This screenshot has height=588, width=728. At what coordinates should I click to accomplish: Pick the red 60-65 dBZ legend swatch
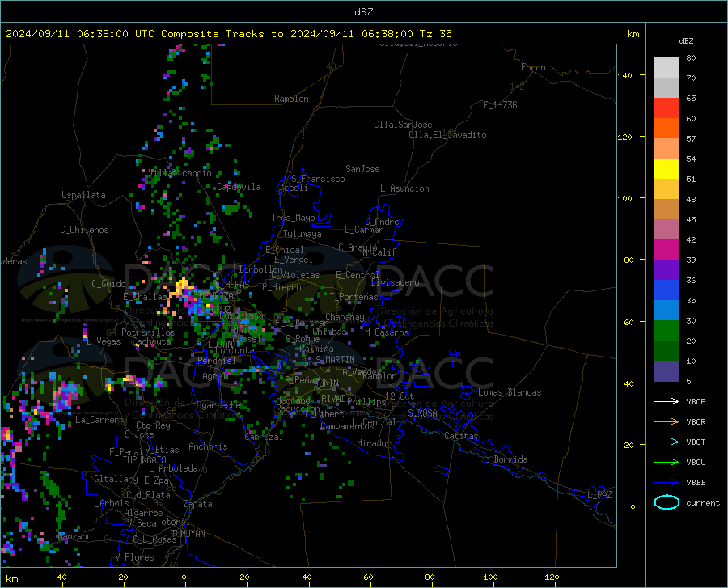[667, 108]
